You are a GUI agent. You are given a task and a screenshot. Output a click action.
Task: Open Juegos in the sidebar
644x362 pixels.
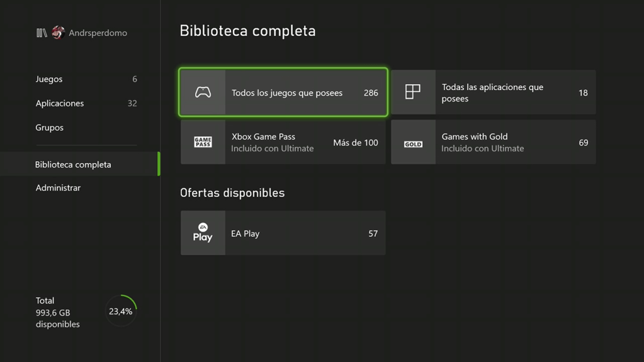[x=49, y=79]
